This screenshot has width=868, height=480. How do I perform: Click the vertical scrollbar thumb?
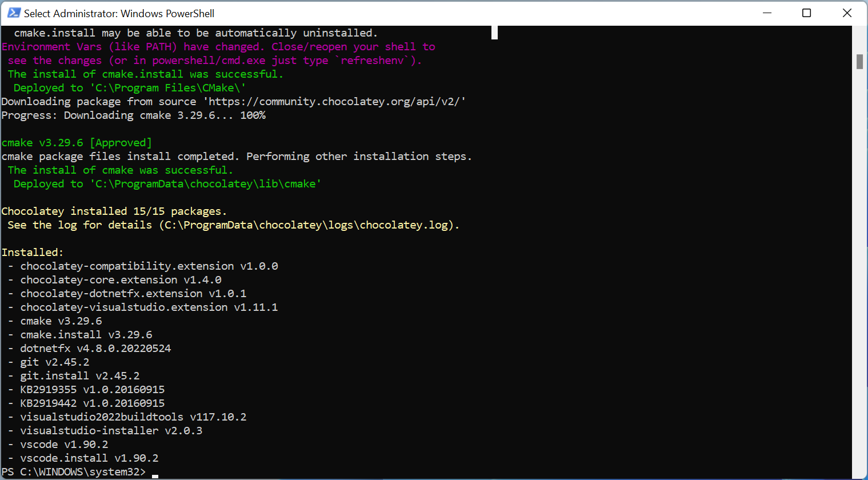(x=859, y=61)
